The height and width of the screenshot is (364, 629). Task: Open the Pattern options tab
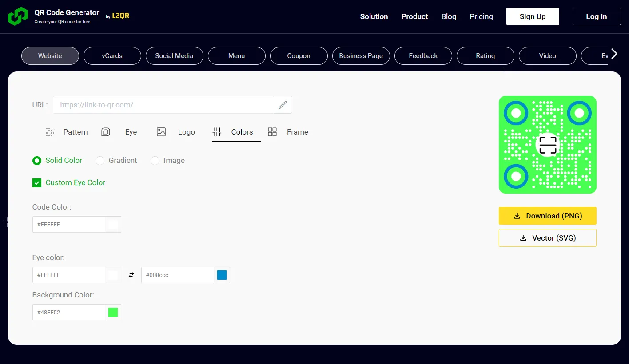tap(67, 132)
